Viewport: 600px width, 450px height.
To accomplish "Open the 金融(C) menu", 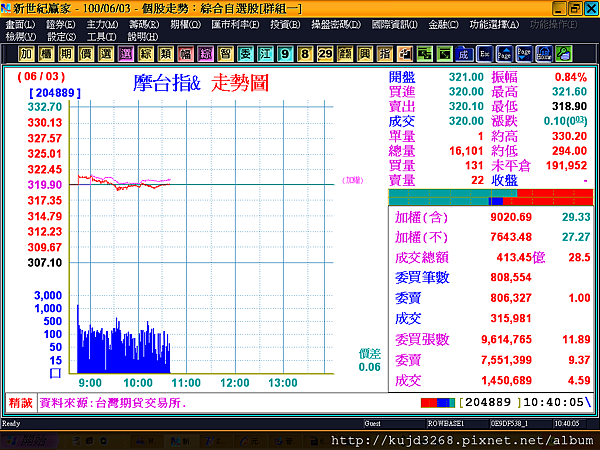I will (x=443, y=24).
